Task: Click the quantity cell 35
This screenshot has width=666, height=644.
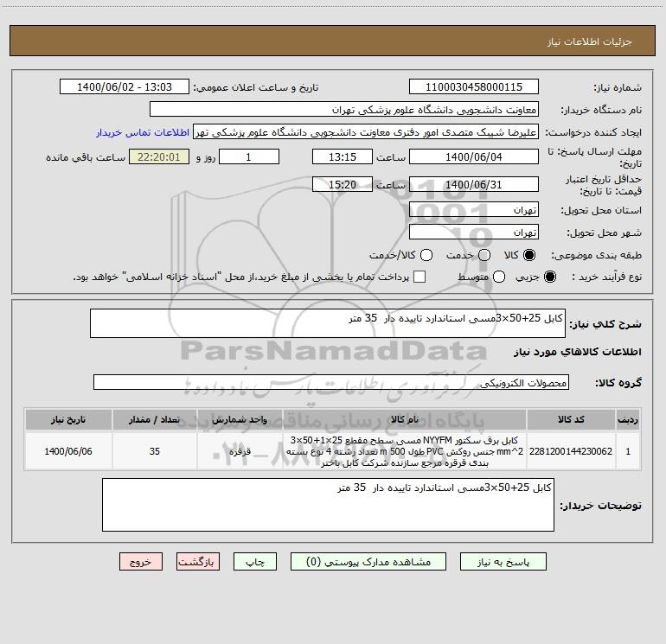Action: pyautogui.click(x=155, y=451)
